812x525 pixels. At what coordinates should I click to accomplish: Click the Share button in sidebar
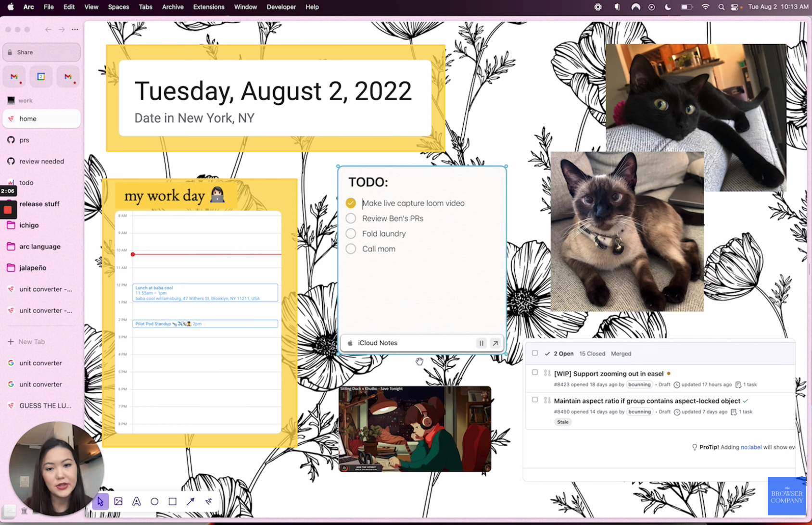41,52
